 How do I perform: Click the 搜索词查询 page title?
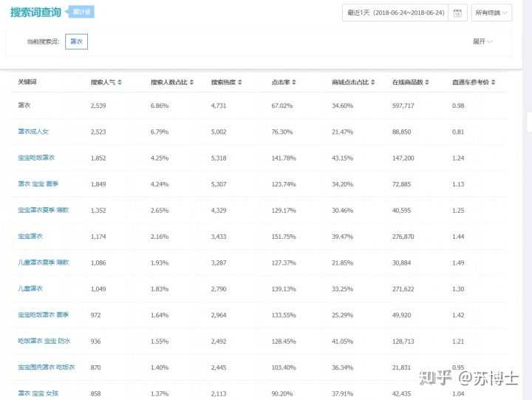coord(35,13)
